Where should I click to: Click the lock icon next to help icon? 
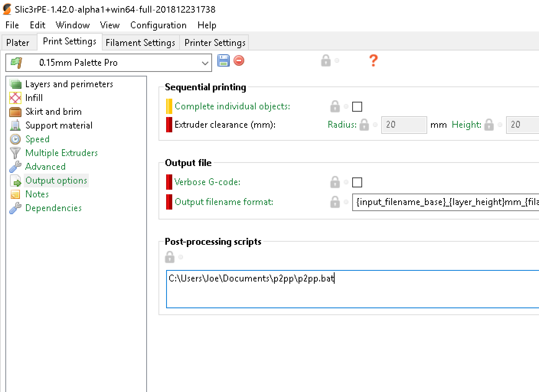coord(326,60)
